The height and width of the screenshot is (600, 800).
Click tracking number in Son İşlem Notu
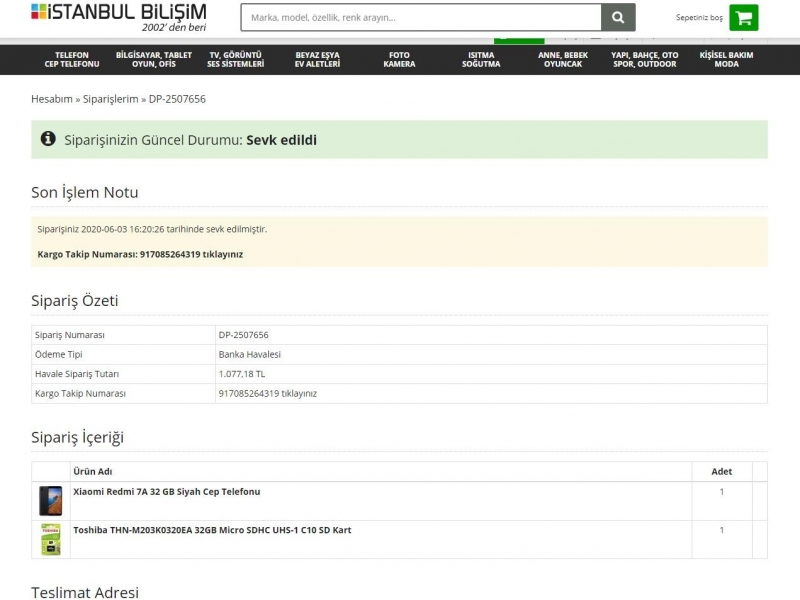tap(170, 254)
